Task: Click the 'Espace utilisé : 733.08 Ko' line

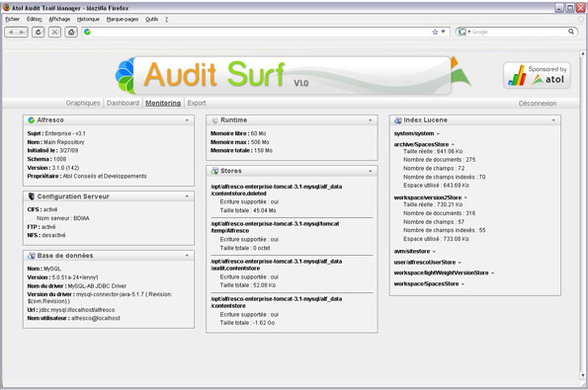Action: click(436, 239)
